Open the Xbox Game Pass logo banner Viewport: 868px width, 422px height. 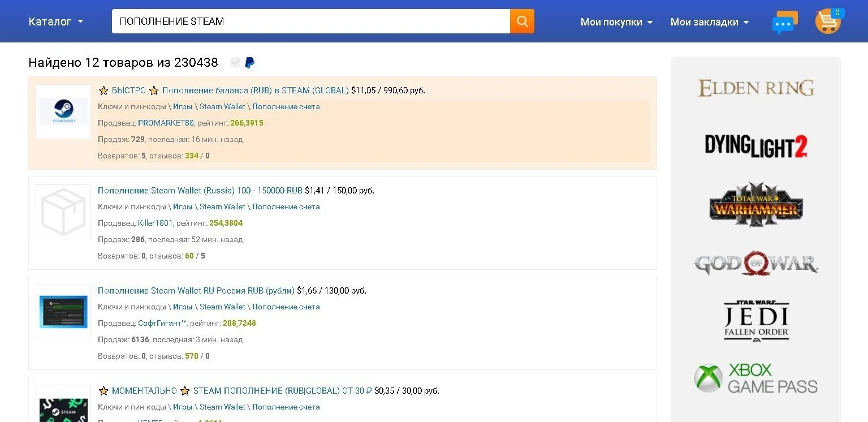coord(756,378)
